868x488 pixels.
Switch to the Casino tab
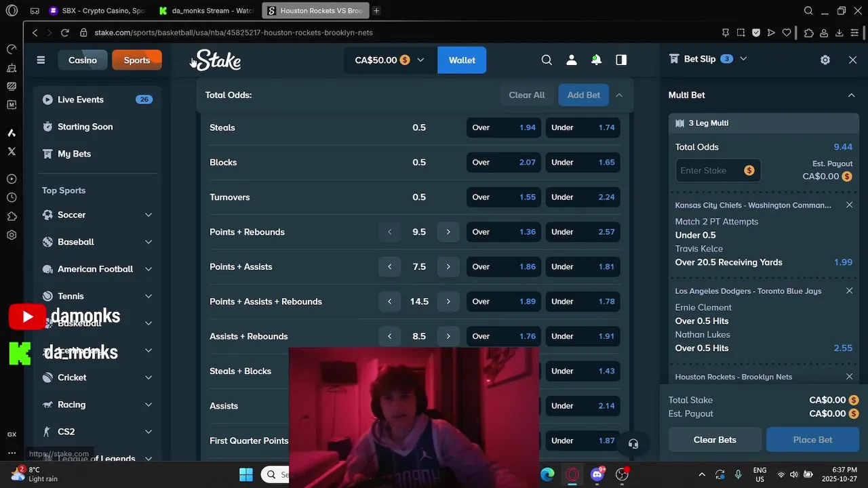[82, 60]
